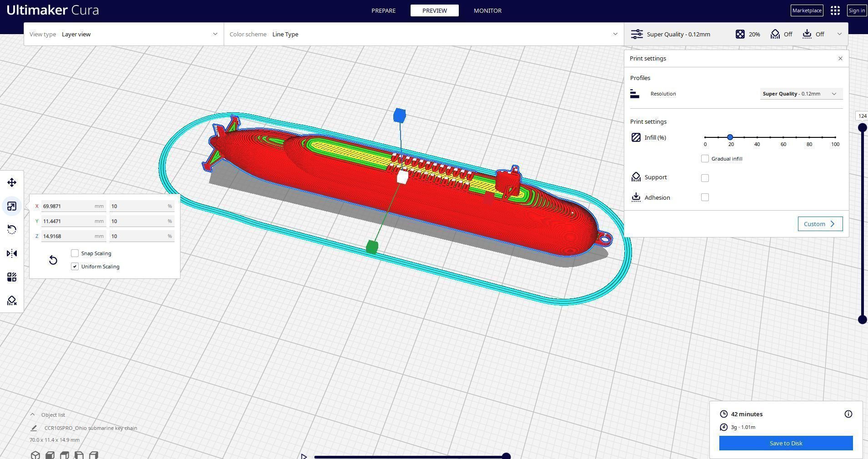
Task: Open the View type dropdown
Action: pos(124,34)
